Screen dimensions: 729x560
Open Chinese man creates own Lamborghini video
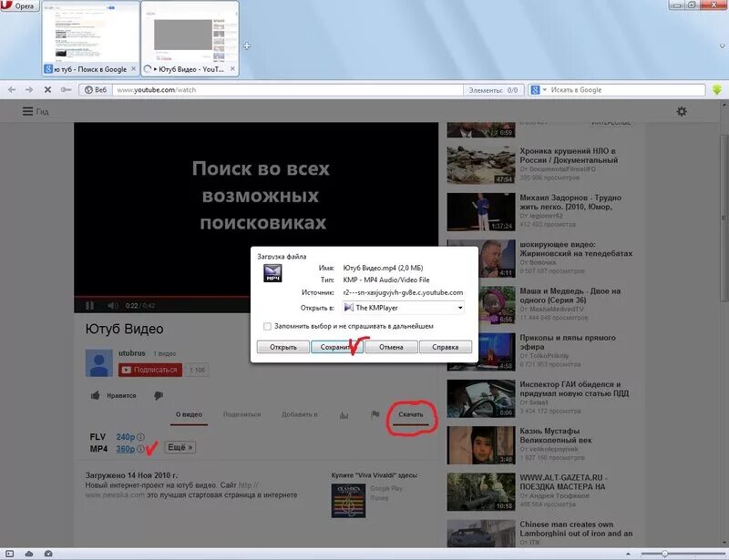[576, 529]
